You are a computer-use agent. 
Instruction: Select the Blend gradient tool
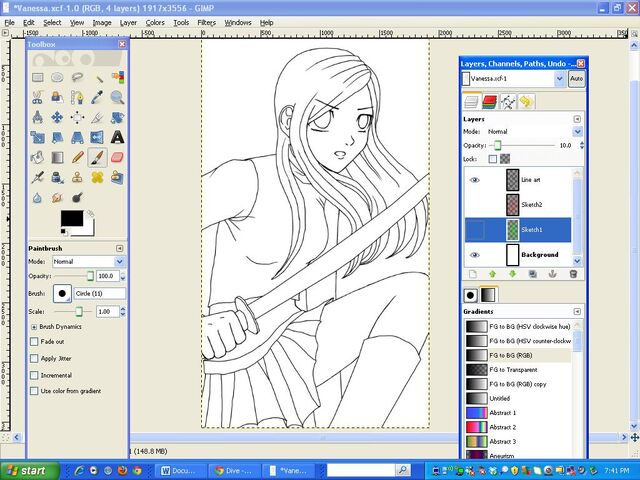coord(57,158)
